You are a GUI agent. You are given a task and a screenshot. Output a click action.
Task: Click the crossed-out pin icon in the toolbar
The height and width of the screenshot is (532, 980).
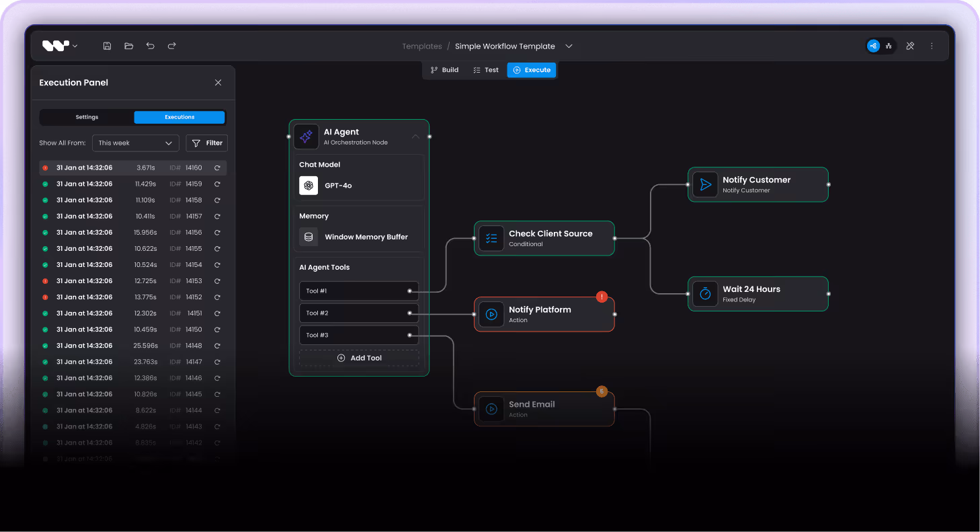click(910, 46)
